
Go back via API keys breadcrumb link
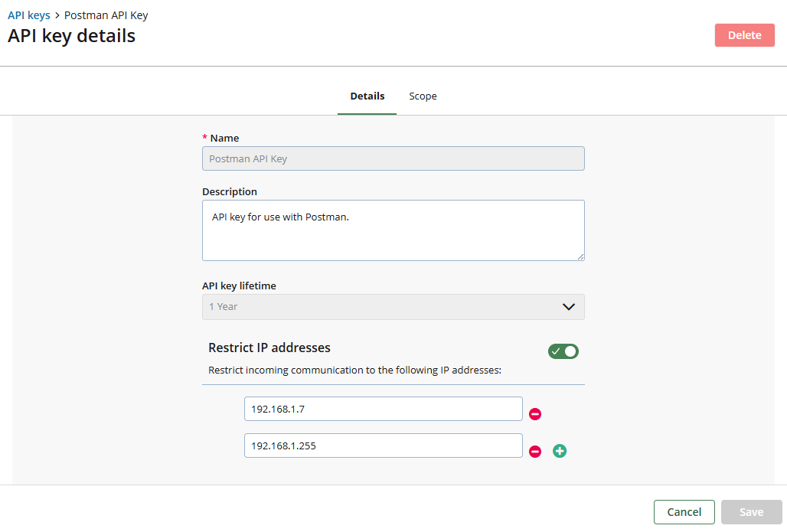click(x=29, y=15)
